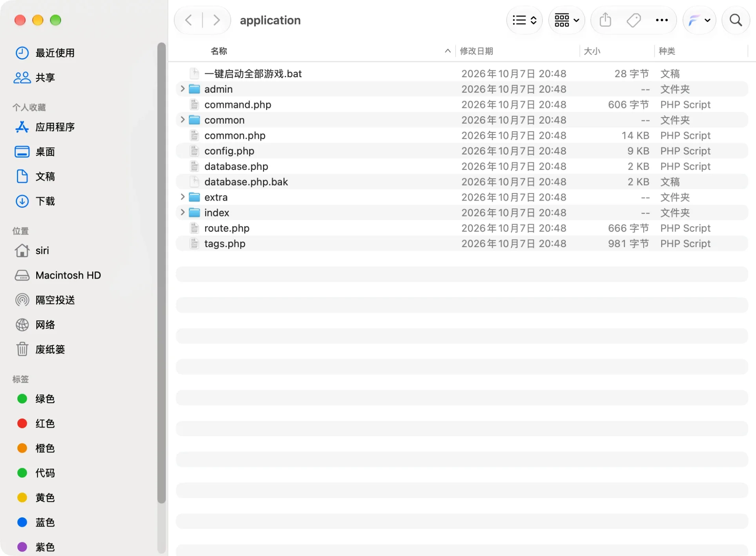Image resolution: width=756 pixels, height=556 pixels.
Task: Open 隔空投送 in the sidebar
Action: click(45, 300)
